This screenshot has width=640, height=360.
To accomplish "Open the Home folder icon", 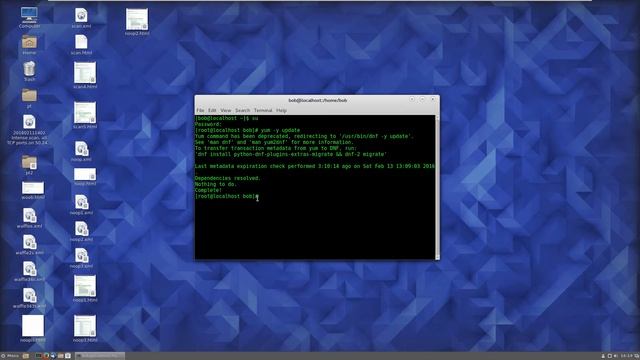I will pos(29,42).
